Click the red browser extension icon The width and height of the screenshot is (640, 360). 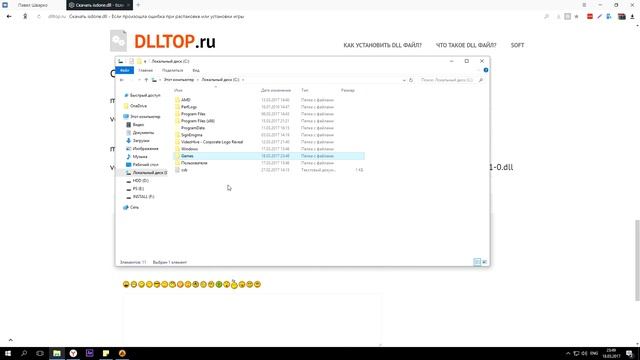(590, 16)
